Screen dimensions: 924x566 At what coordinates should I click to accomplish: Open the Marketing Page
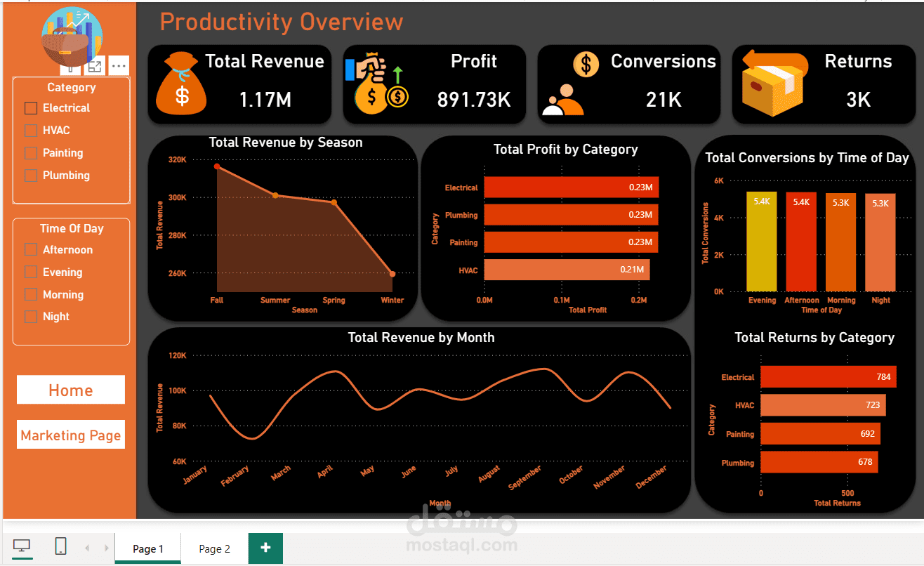[x=70, y=434]
